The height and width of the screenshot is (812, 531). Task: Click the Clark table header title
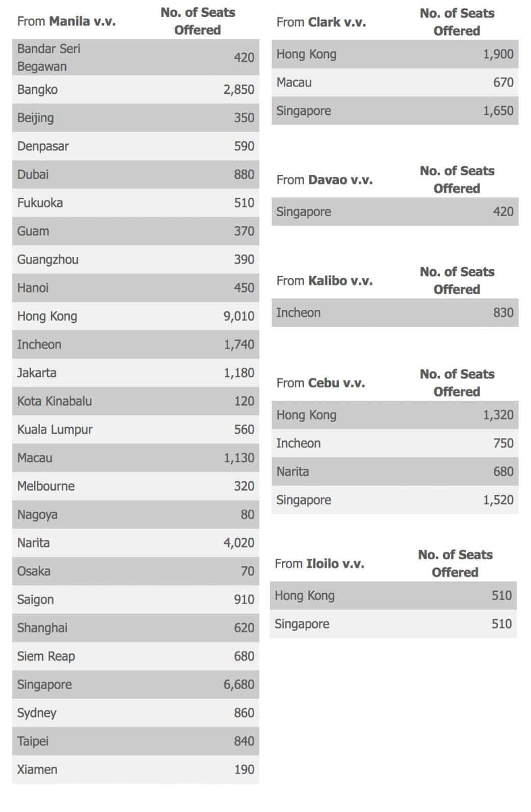point(321,22)
